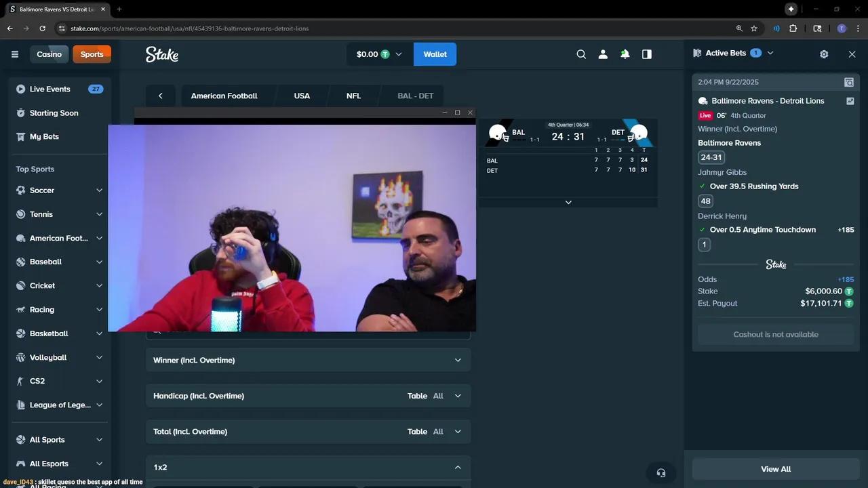Open My Bets in sidebar

click(x=44, y=137)
